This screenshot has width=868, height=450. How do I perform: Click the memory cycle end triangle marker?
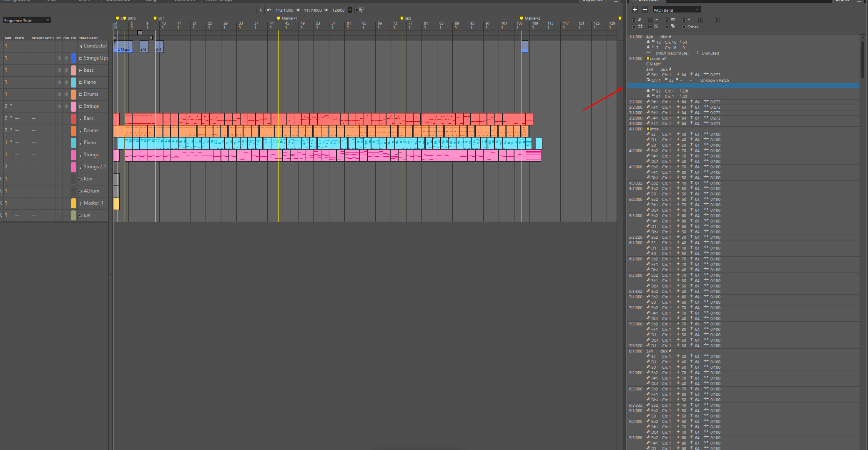(x=151, y=37)
